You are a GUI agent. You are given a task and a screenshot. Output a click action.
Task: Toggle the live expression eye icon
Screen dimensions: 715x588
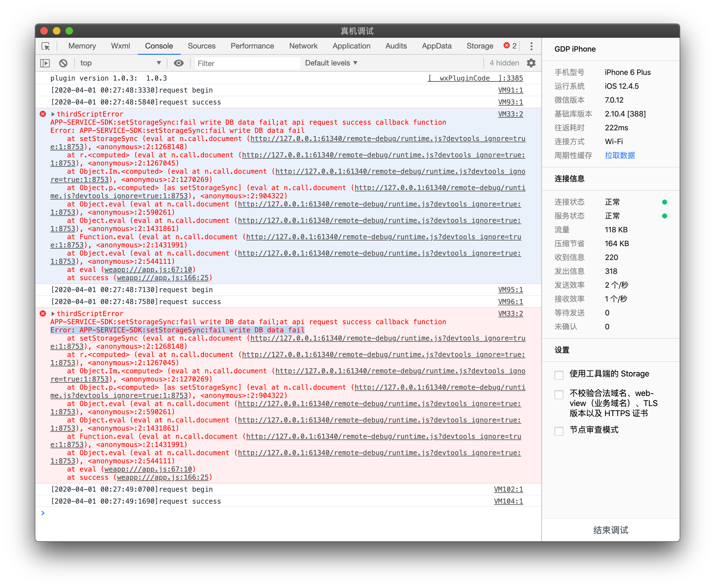(x=179, y=63)
